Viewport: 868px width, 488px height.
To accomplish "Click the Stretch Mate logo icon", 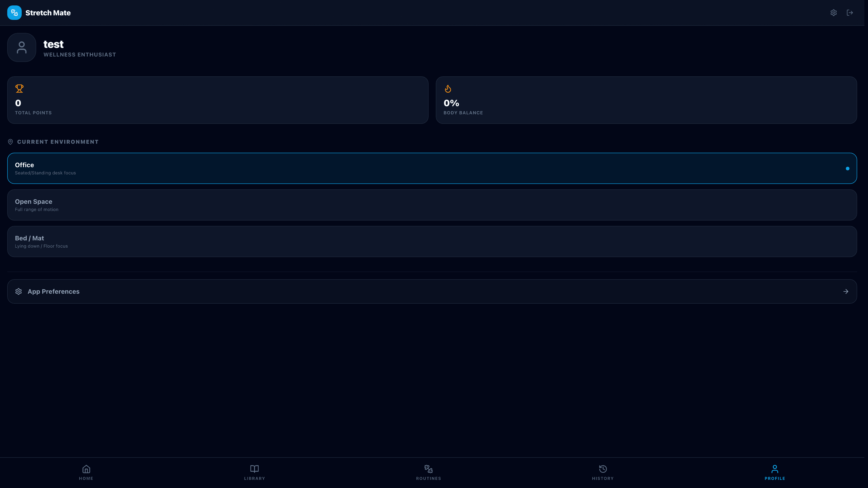I will (x=14, y=13).
